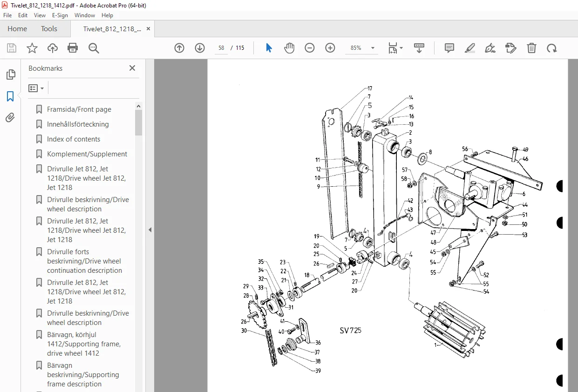
Task: Open Bärvagn beskrivning/Supporting frame description bookmark
Action: click(x=83, y=375)
